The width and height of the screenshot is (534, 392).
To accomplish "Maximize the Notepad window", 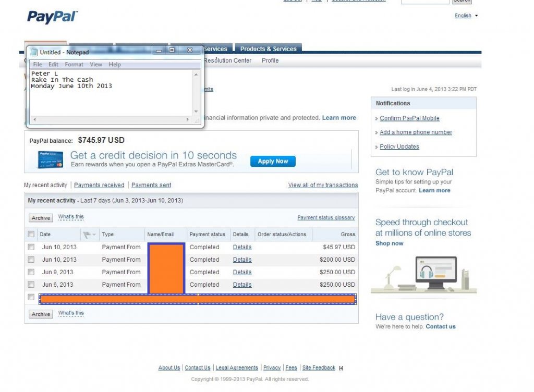I will 172,51.
